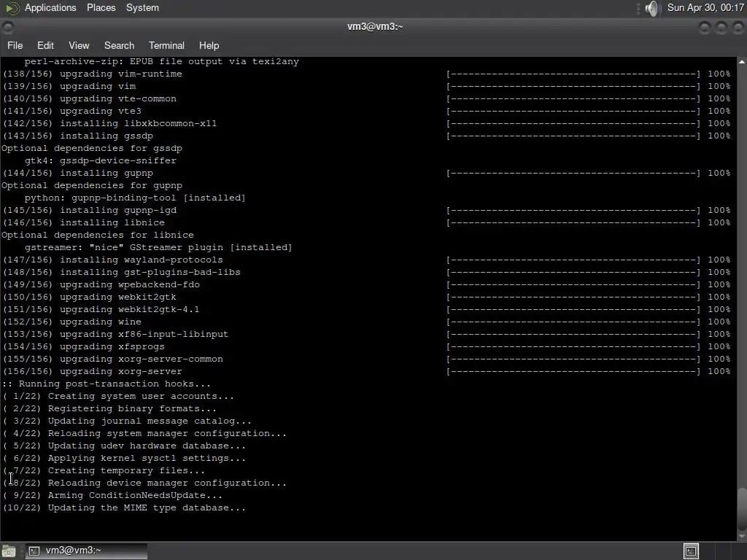Click 'Optional dependencies for libnice' text
The width and height of the screenshot is (747, 560).
point(98,235)
